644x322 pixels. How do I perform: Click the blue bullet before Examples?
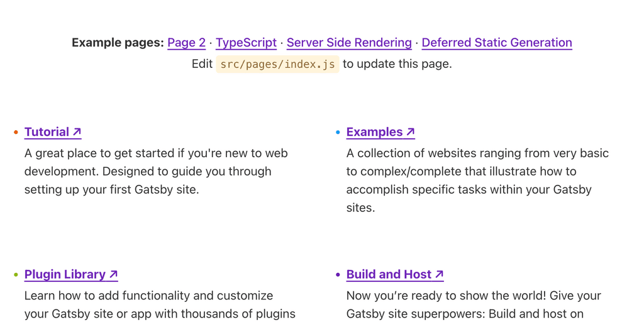coord(338,132)
